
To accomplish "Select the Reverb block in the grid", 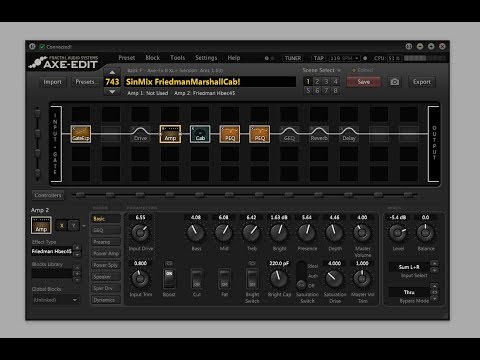I will tap(319, 134).
